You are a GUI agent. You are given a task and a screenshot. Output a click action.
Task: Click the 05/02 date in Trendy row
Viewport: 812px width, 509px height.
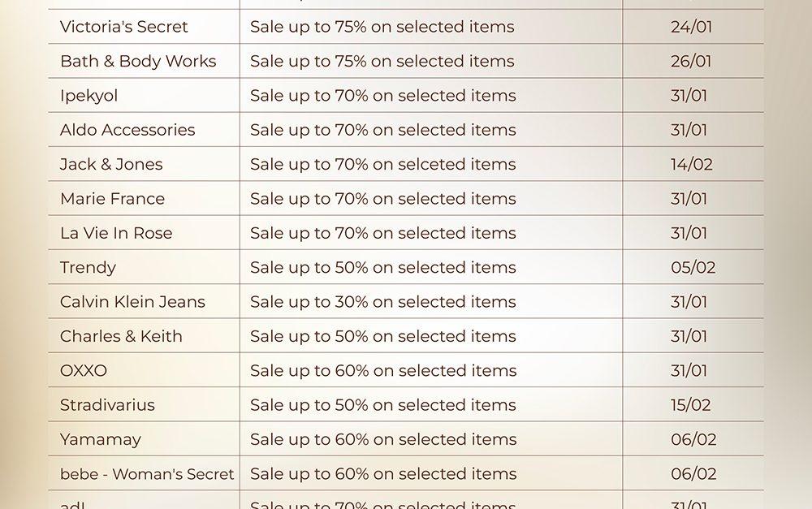[693, 267]
